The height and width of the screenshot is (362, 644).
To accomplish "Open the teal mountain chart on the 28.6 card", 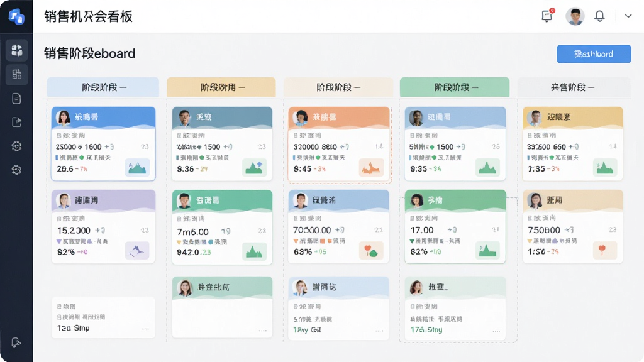I will click(x=137, y=167).
